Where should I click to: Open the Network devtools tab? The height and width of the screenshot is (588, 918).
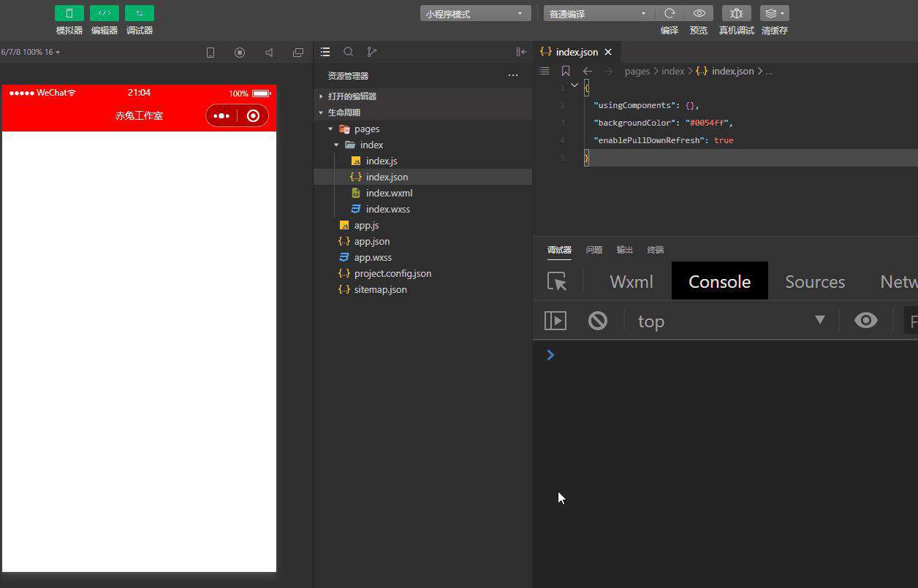tap(898, 281)
